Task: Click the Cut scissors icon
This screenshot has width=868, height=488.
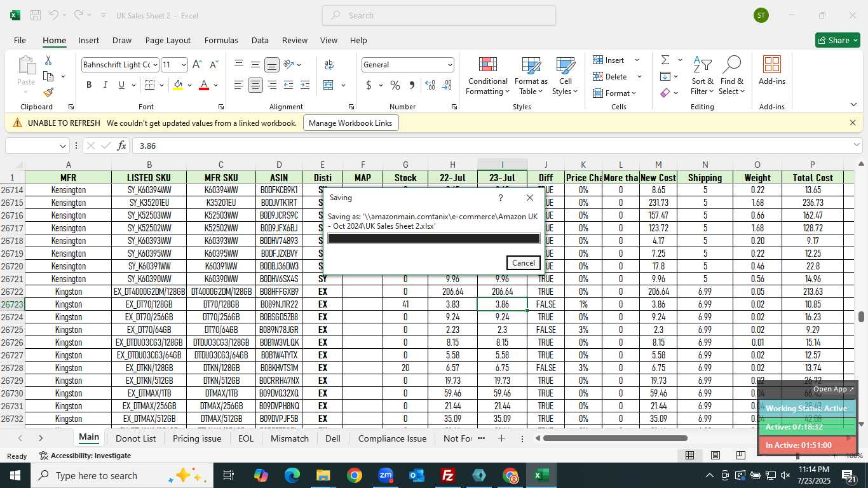Action: coord(48,60)
